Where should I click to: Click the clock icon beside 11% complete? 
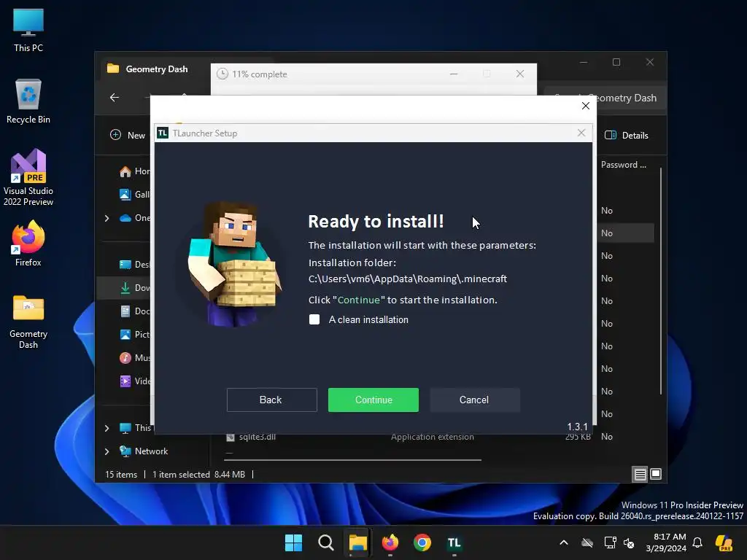click(222, 74)
